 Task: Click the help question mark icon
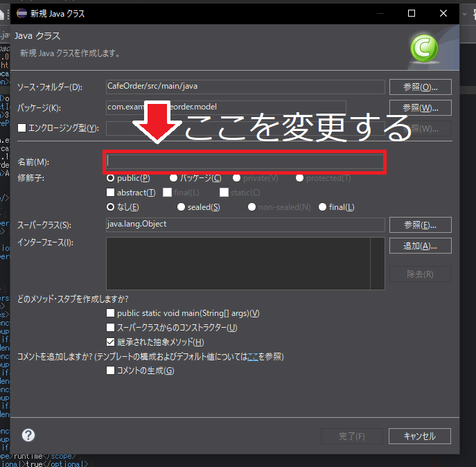[x=28, y=435]
